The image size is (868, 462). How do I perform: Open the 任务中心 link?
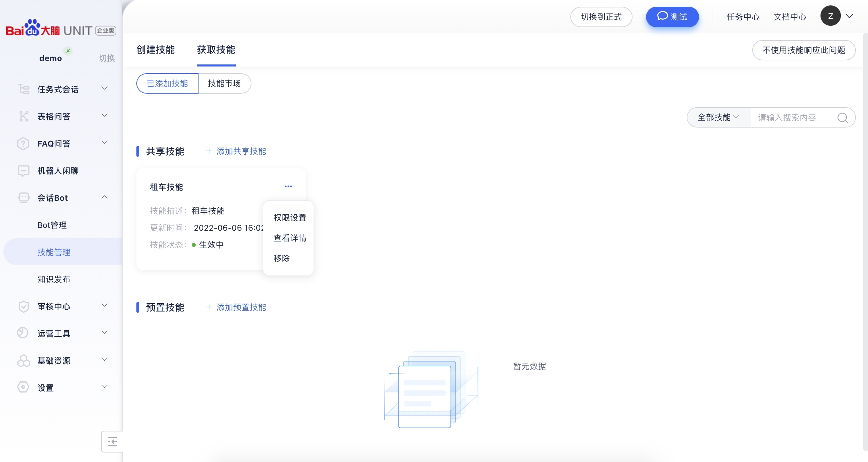[743, 17]
